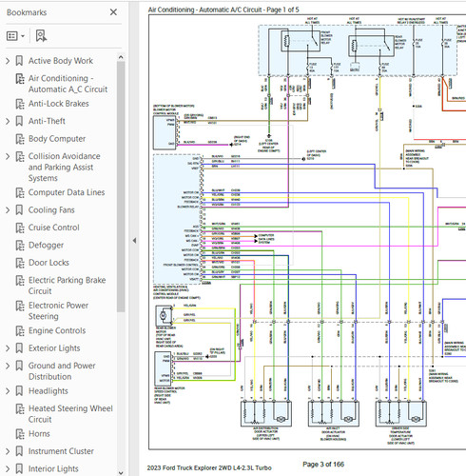Open the Horns bookmark
Viewport: 466px width, 476px height.
tap(39, 434)
